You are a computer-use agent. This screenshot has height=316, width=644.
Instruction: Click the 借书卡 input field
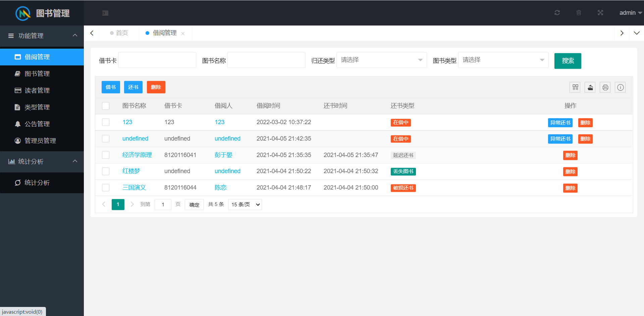(x=157, y=60)
